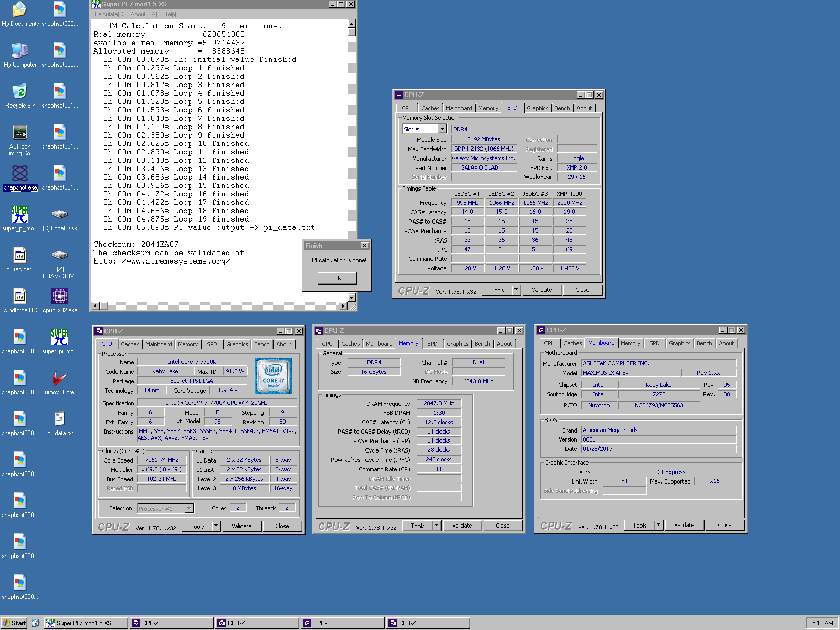The width and height of the screenshot is (840, 630).
Task: Confirm OK in Finish dialog
Action: click(337, 278)
